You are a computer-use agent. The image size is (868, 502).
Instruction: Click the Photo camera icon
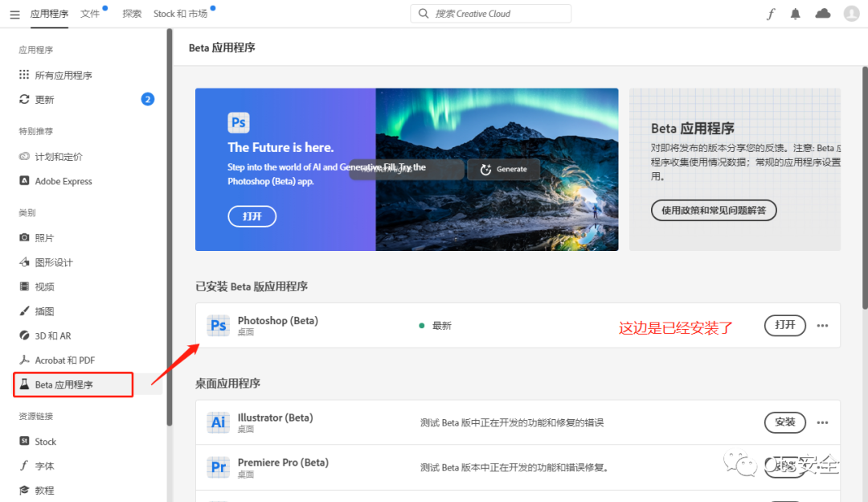click(24, 237)
